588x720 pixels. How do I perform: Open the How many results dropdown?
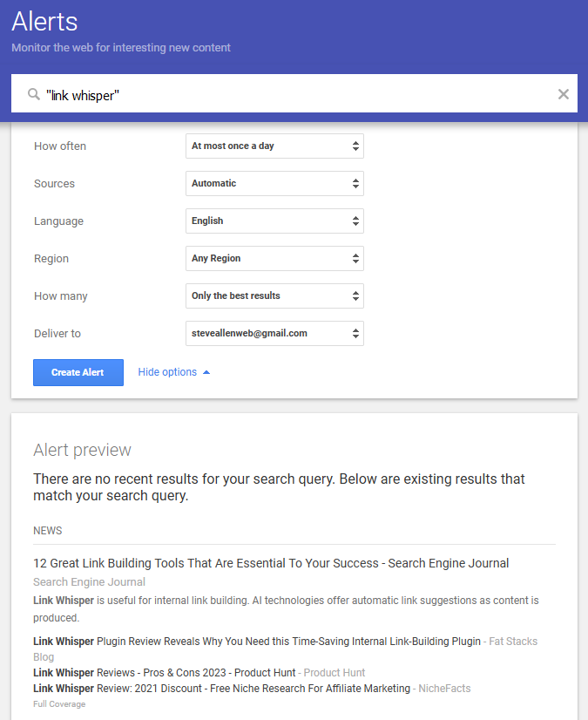click(274, 296)
